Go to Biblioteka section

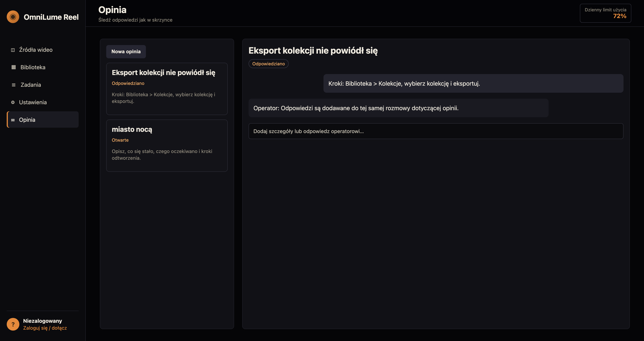tap(43, 67)
